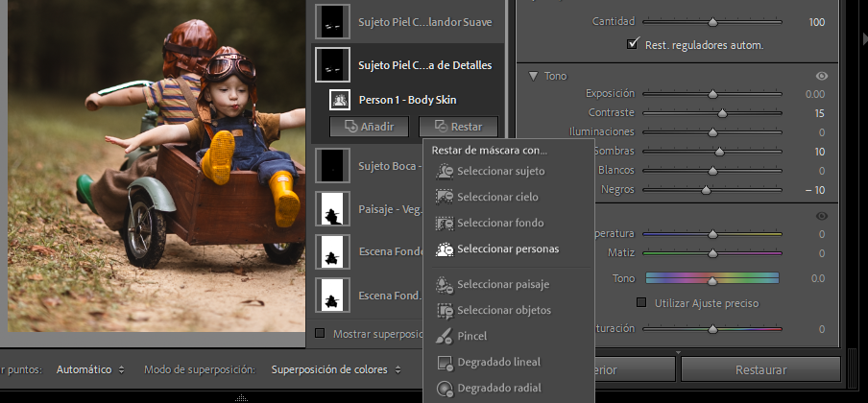The height and width of the screenshot is (403, 868).
Task: Click the bottom filmstrip toggle handle
Action: click(x=241, y=398)
